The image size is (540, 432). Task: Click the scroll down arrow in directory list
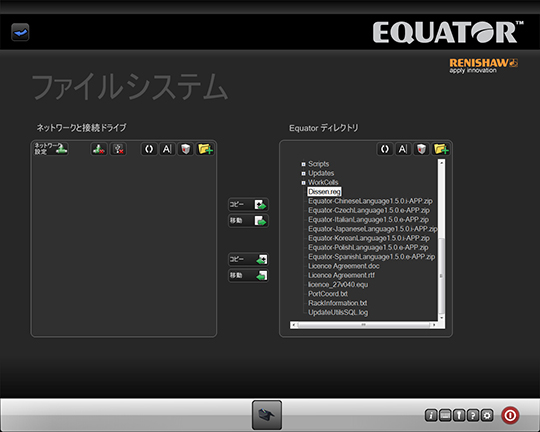[442, 318]
